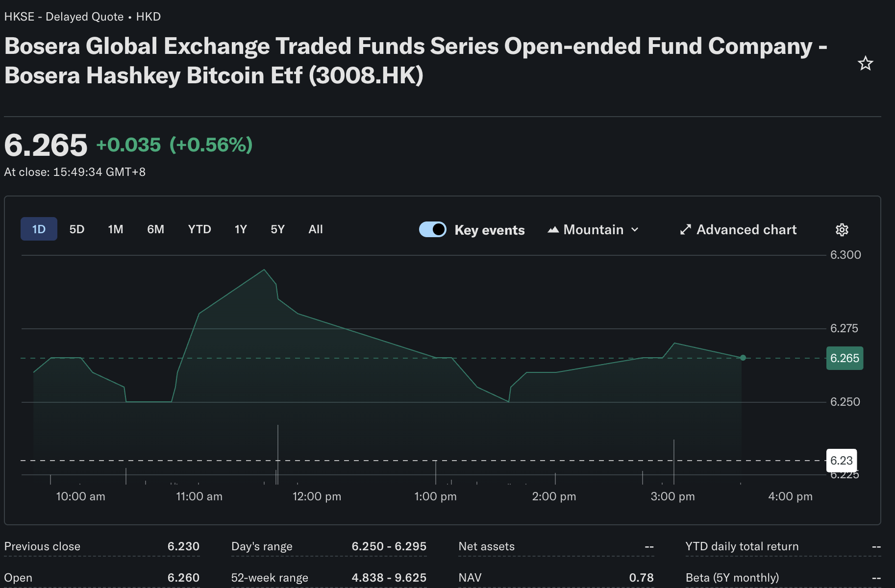The image size is (895, 588).
Task: Click the 52-week range label
Action: click(x=270, y=578)
